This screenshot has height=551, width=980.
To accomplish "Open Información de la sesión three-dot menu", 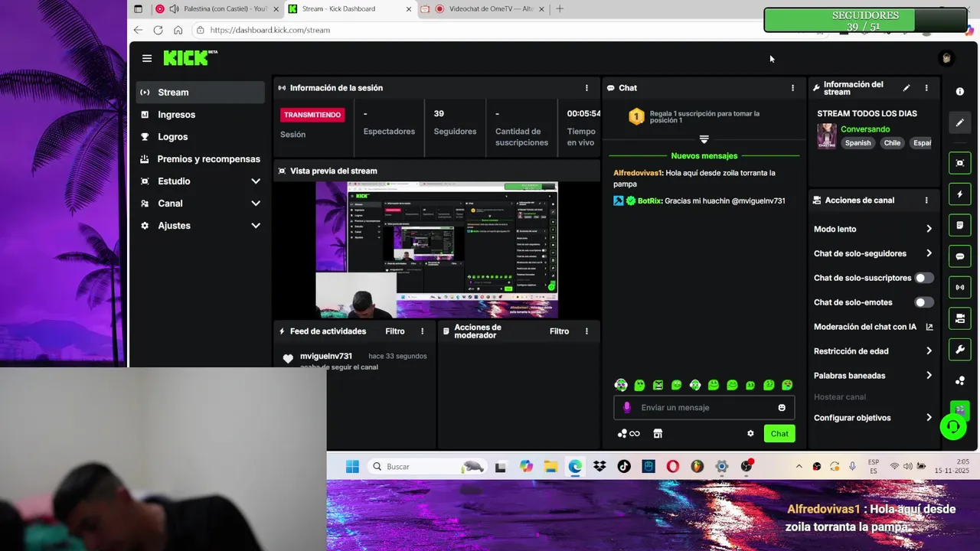I will [586, 88].
